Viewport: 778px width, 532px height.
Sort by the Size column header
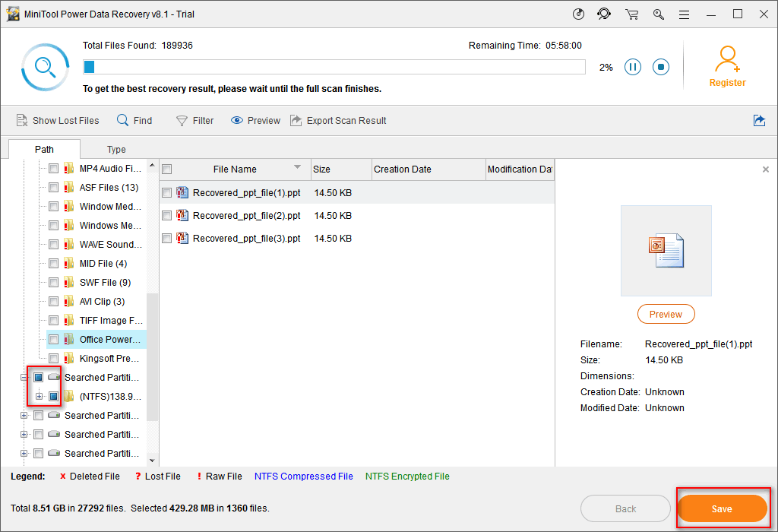click(x=341, y=169)
